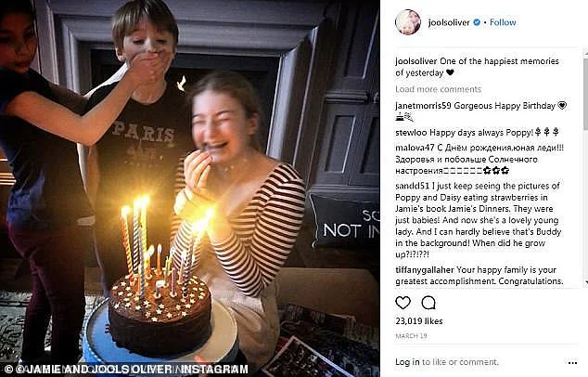This screenshot has width=588, height=377.
Task: Click the birthday cake photo
Action: [x=189, y=186]
